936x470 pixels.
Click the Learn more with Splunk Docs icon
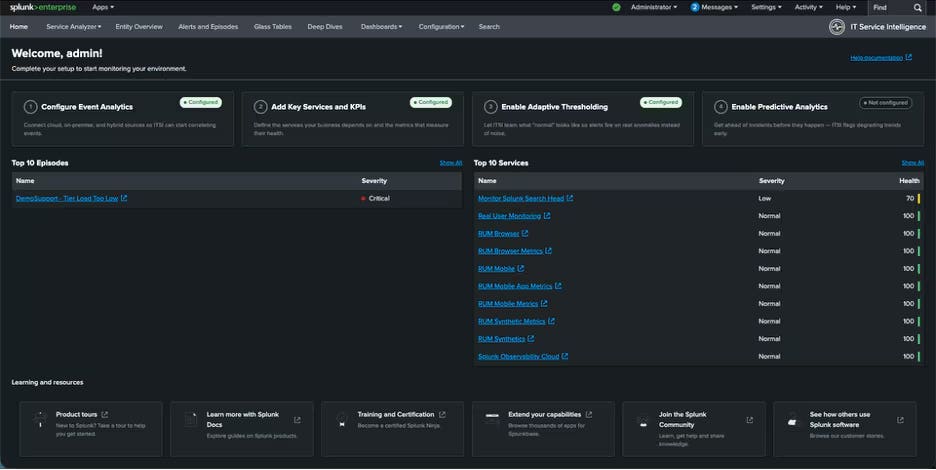point(191,419)
